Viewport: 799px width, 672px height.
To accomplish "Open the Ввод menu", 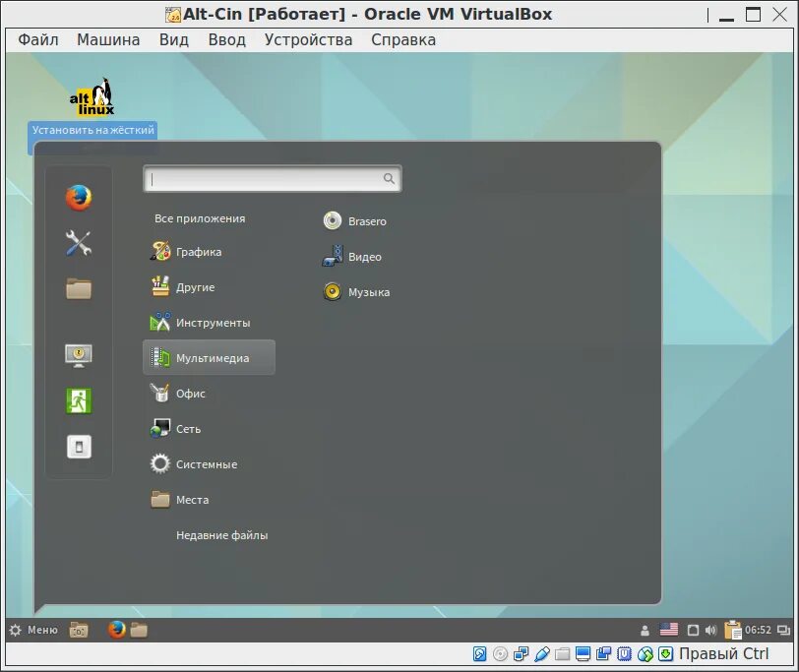I will 226,39.
